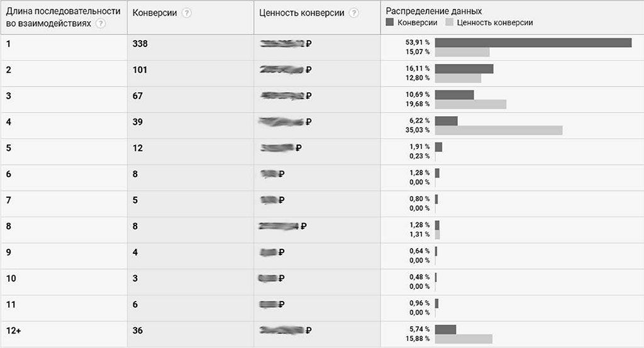The width and height of the screenshot is (644, 348).
Task: Click the 35,03 % conversion value bar
Action: coord(499,131)
